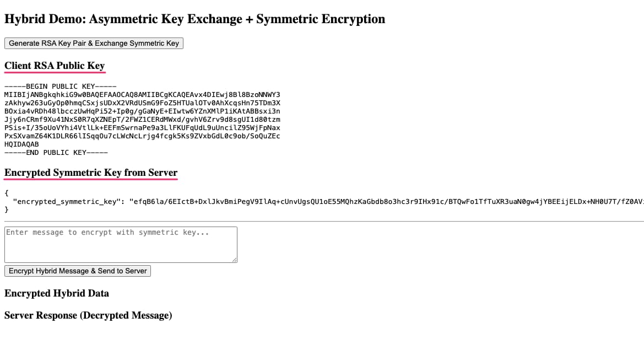The image size is (644, 339).
Task: Focus the message to encrypt text area
Action: [121, 244]
